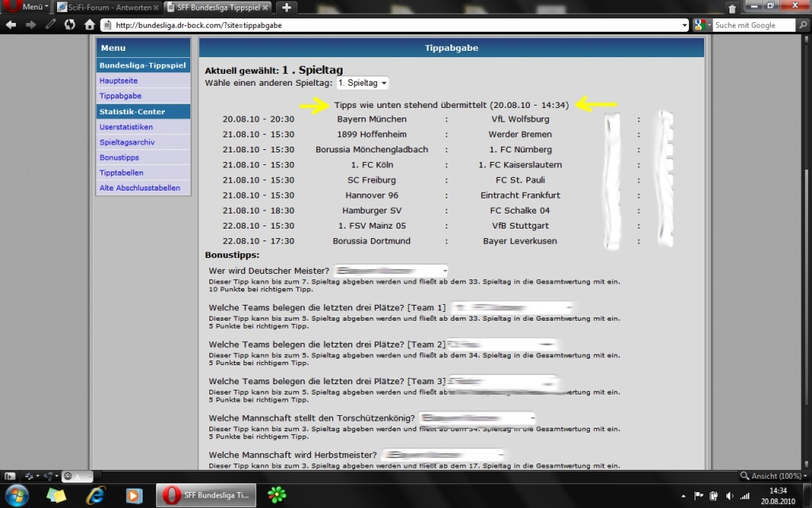Open the Hauptseite sidebar link
The height and width of the screenshot is (508, 812).
pos(118,80)
